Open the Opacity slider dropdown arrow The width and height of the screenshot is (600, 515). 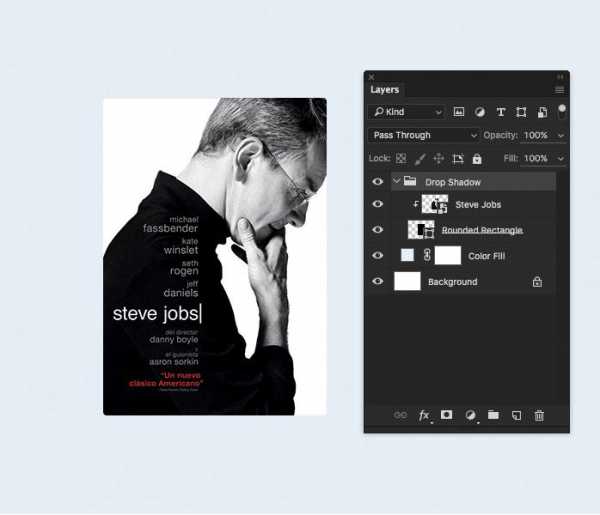(x=561, y=135)
